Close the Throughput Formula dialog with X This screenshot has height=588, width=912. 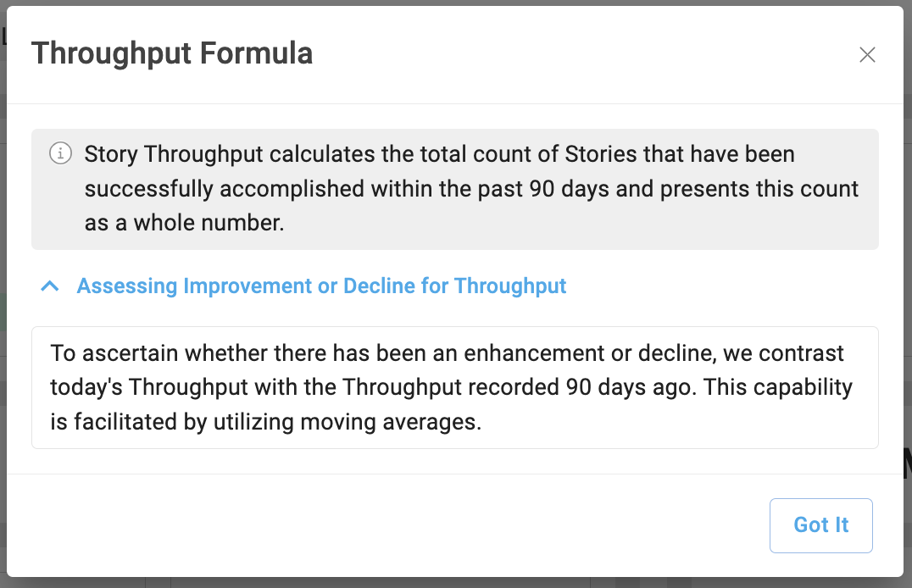pos(867,55)
